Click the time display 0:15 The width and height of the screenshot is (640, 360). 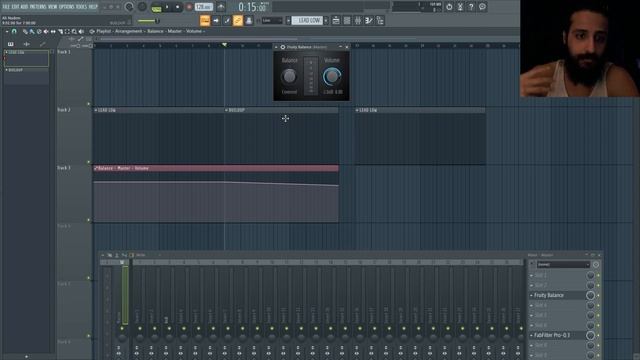coord(253,7)
